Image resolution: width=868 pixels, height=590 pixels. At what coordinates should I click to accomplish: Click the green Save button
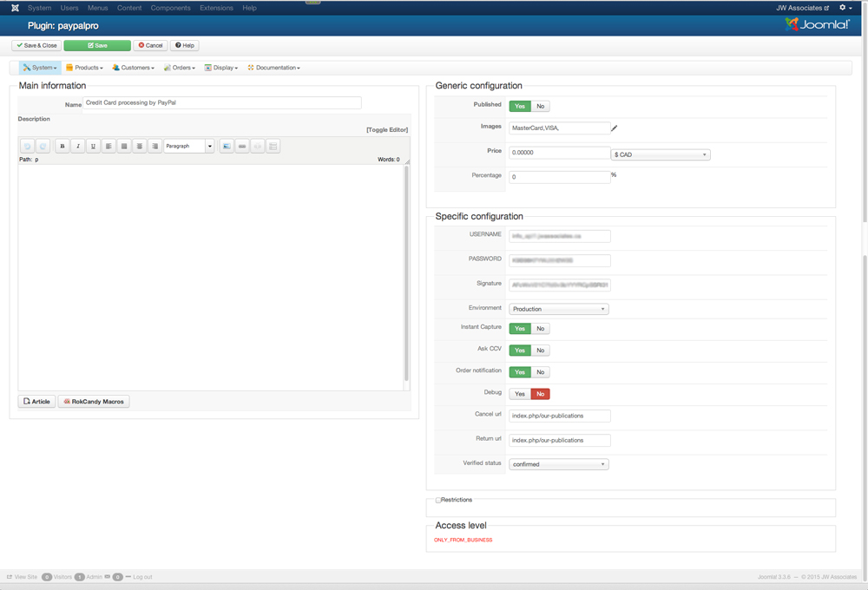tap(97, 45)
